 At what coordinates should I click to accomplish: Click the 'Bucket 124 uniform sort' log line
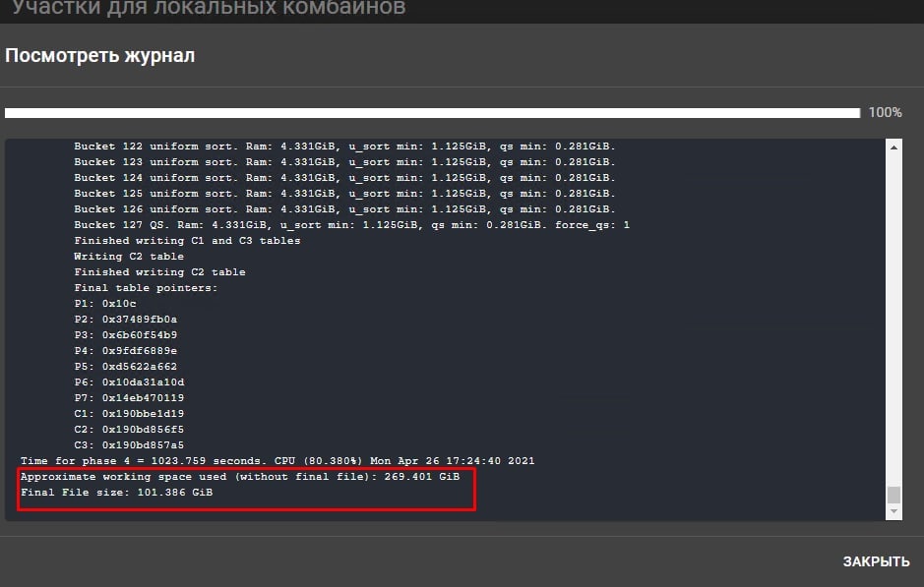[344, 178]
